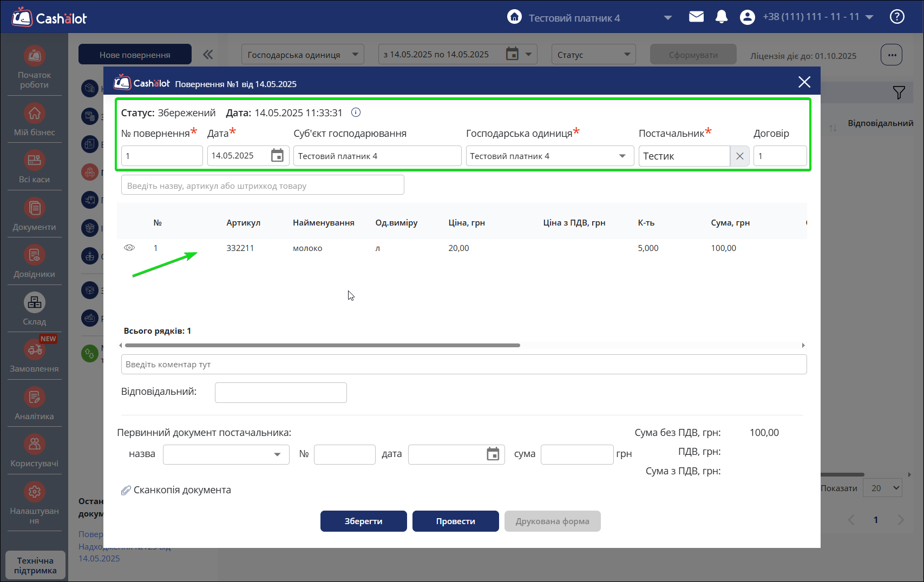Image resolution: width=924 pixels, height=582 pixels.
Task: Open Документи sidebar section
Action: pos(34,215)
